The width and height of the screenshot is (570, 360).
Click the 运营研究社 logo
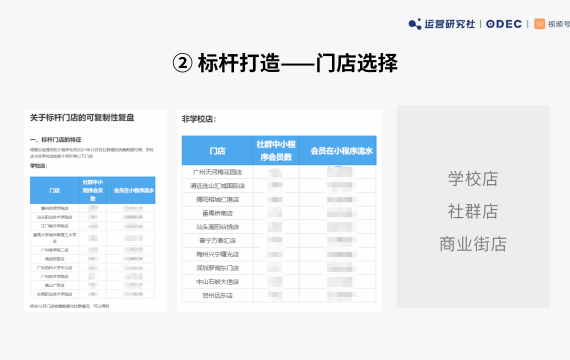[442, 24]
